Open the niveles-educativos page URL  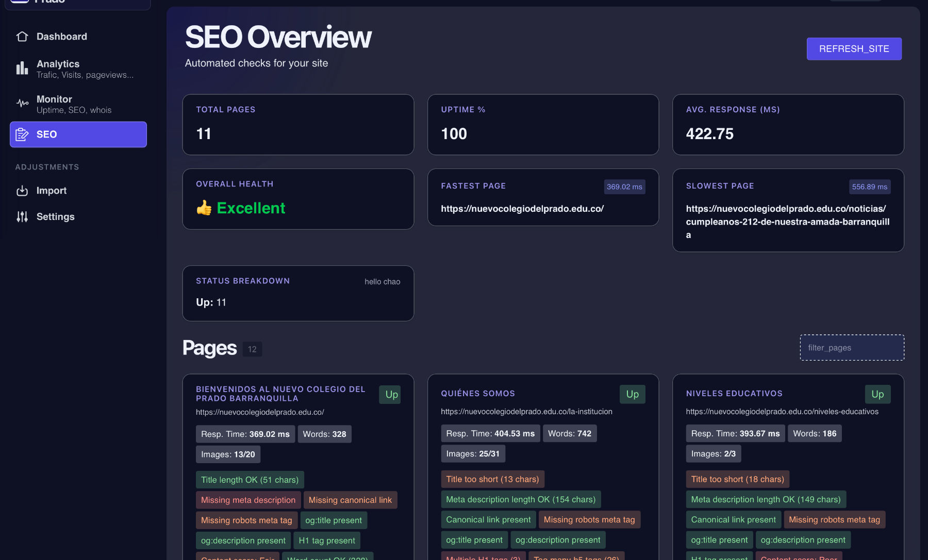coord(782,412)
